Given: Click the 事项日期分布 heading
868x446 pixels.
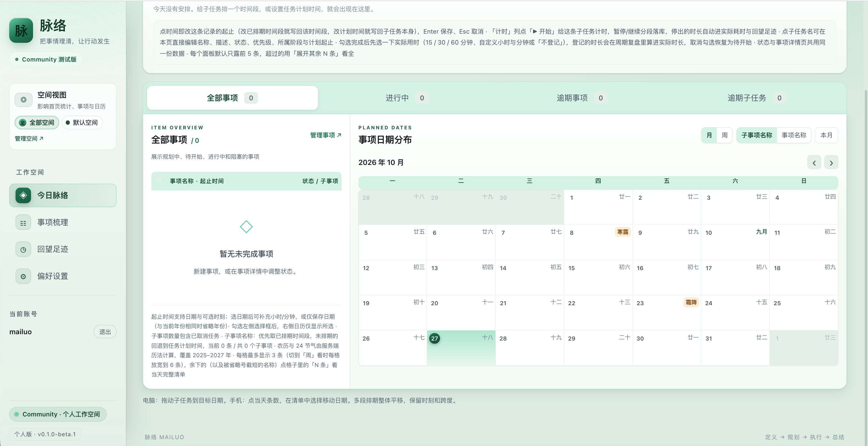Looking at the screenshot, I should [385, 140].
